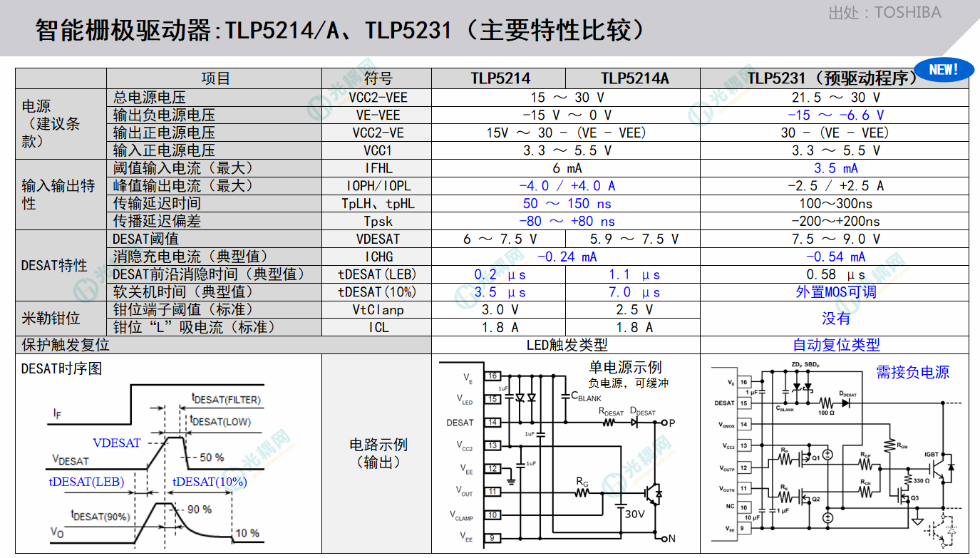This screenshot has height=558, width=980.
Task: Click the blue text "外置MOS可调"
Action: [835, 292]
